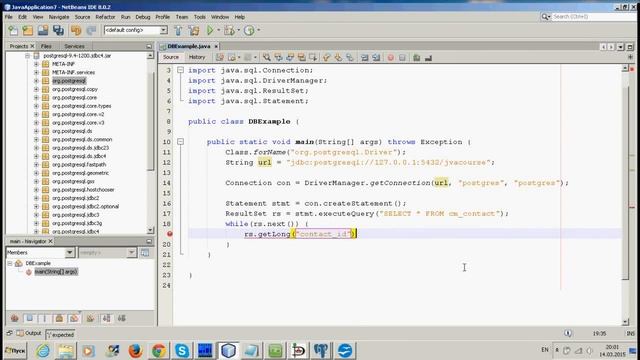The image size is (640, 360).
Task: Click the New Project toolbar icon
Action: click(28, 30)
